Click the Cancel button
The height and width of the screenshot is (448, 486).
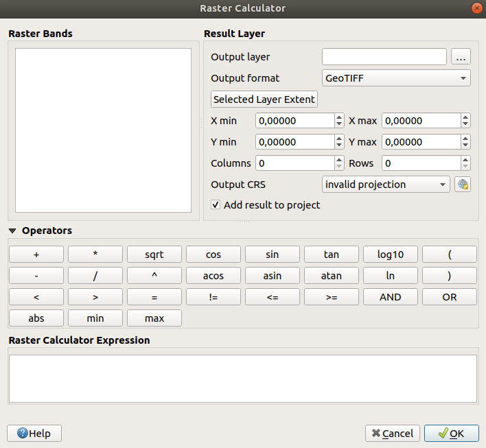pos(392,434)
